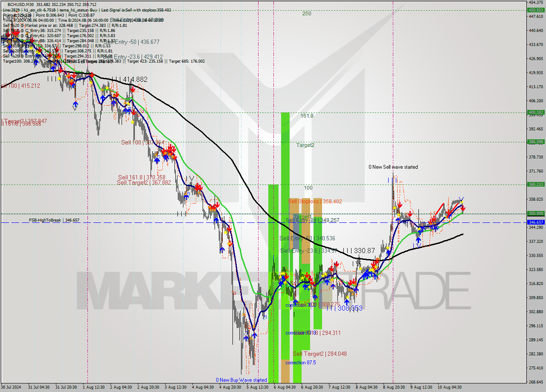This screenshot has height=392, width=546.
Task: Click the '| | | 414.882' price label
Action: (x=129, y=80)
